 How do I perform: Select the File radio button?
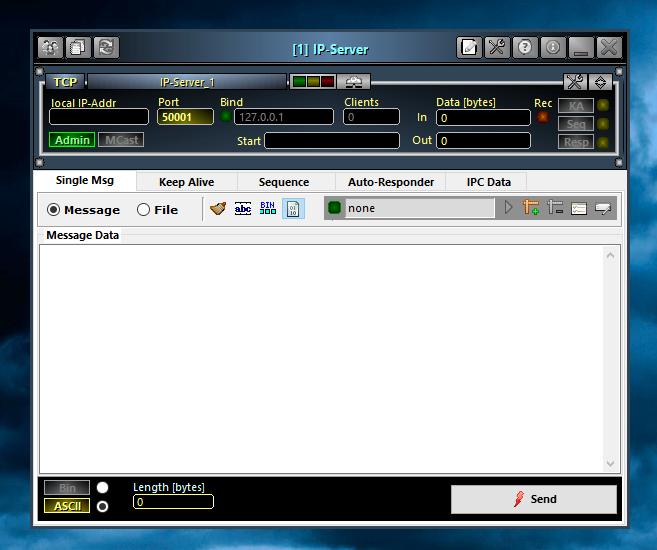click(x=143, y=209)
